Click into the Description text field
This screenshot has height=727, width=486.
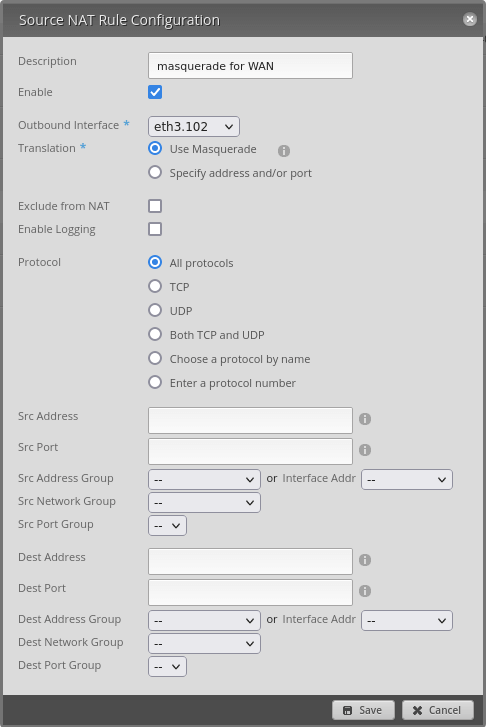[x=250, y=65]
